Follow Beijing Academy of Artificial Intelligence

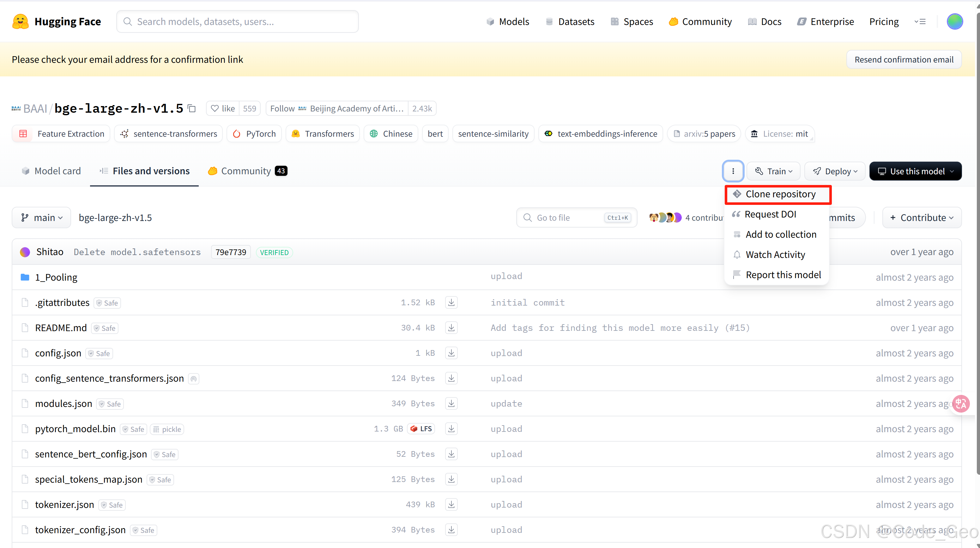click(337, 109)
